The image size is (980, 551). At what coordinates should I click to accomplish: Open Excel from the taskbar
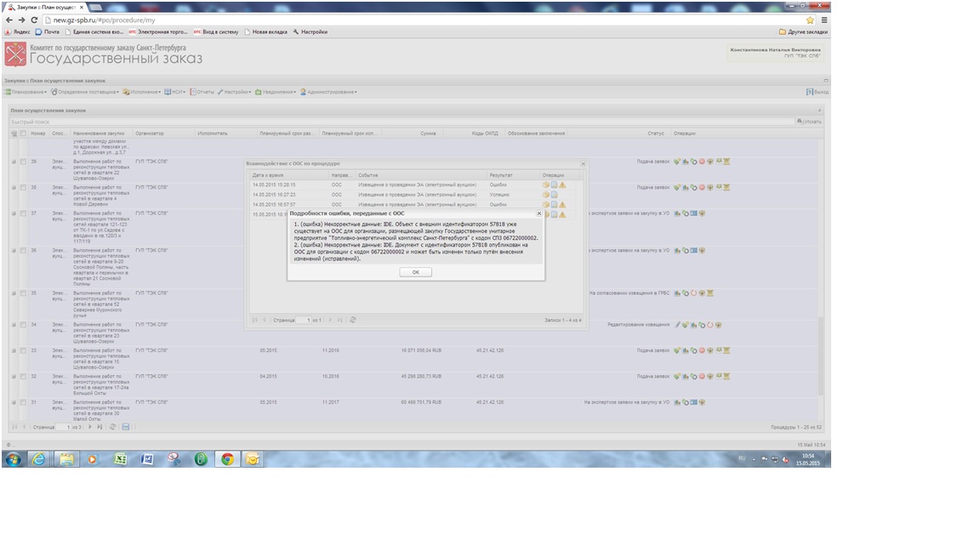coord(120,459)
